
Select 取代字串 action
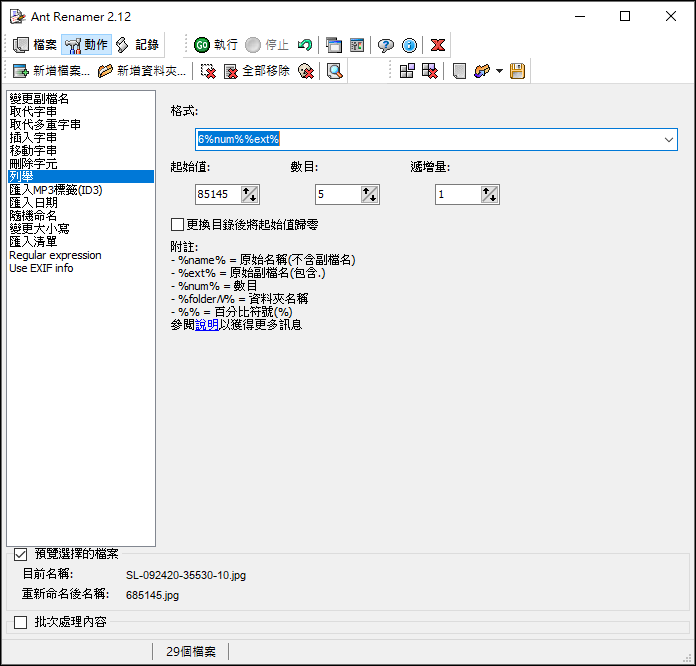81,111
